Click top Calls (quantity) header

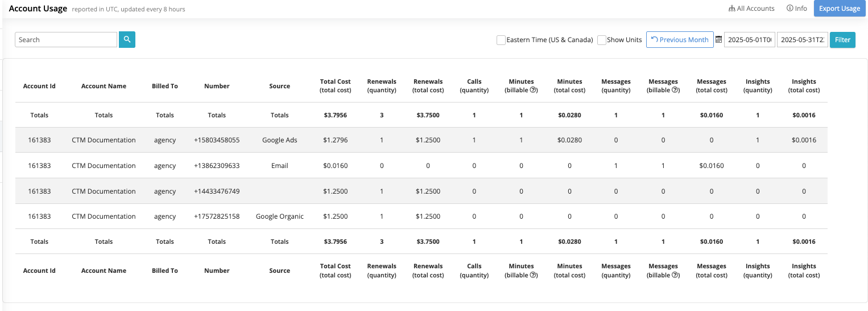pyautogui.click(x=474, y=86)
